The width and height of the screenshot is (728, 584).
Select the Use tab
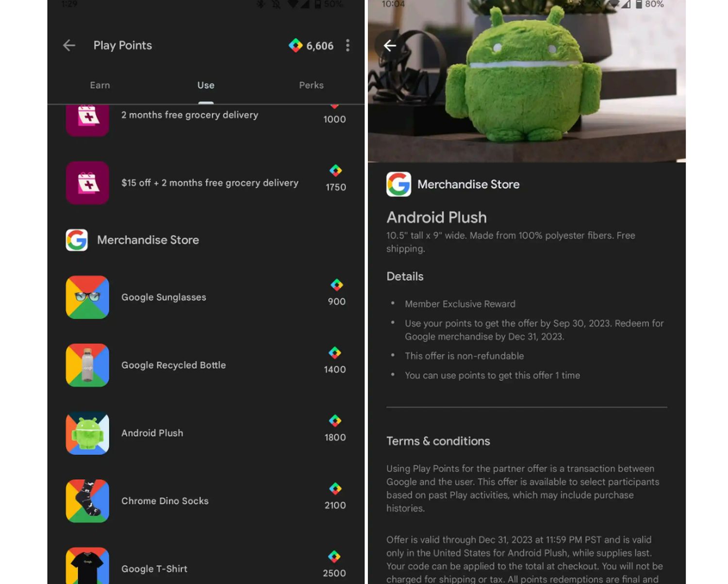click(x=206, y=85)
